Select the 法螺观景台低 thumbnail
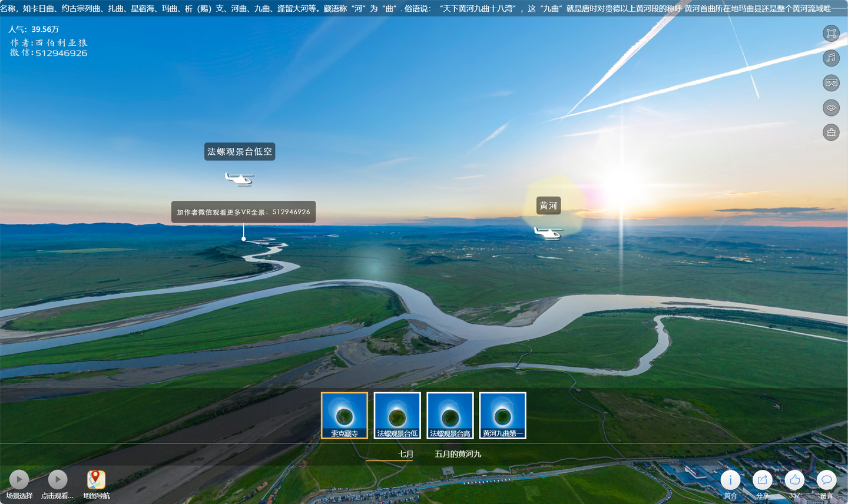Image resolution: width=848 pixels, height=504 pixels. (x=397, y=416)
